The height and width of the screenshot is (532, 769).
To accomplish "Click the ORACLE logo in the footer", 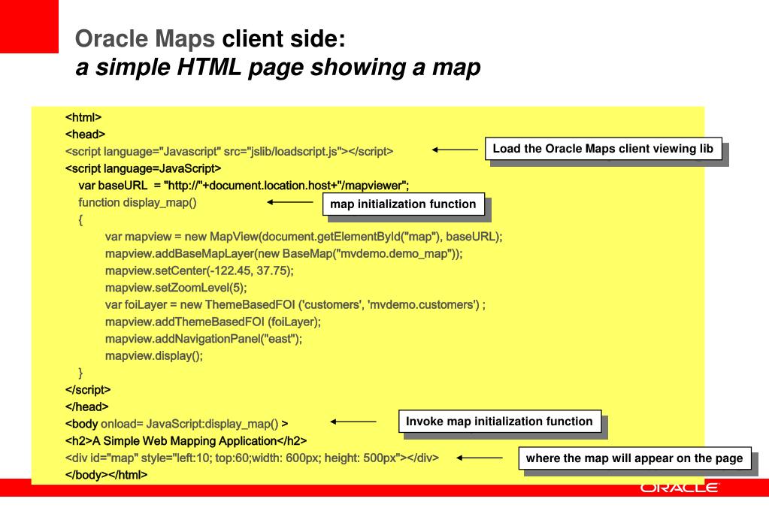I will (680, 488).
